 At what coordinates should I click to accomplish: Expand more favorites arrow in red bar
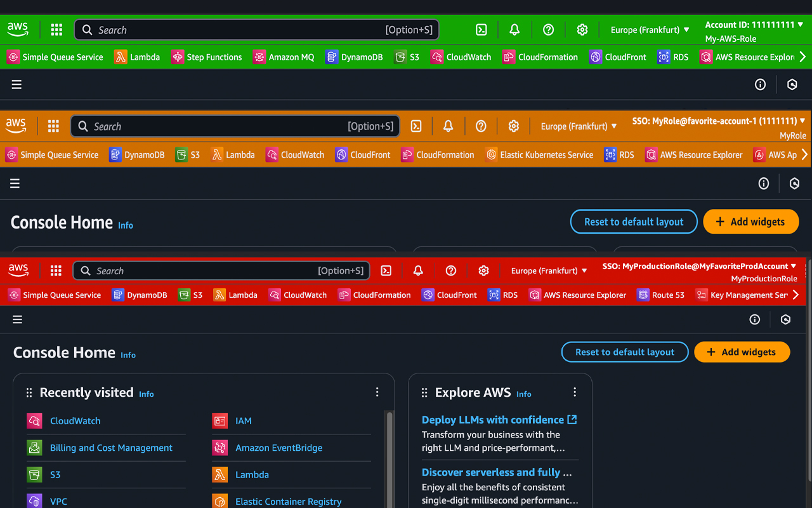click(x=796, y=295)
